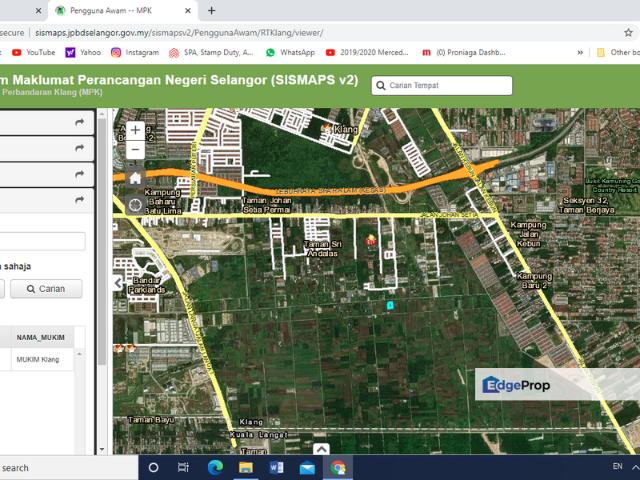The width and height of the screenshot is (640, 480).
Task: Click the sidebar vertical scrollbar thumb
Action: click(x=102, y=241)
